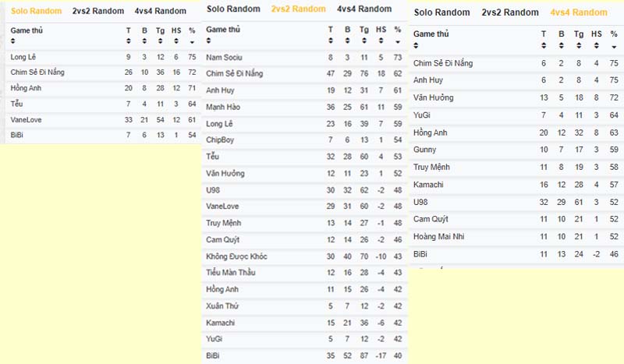Click player Nam Sociu in 2vs2 table
The image size is (624, 364).
pyautogui.click(x=224, y=57)
